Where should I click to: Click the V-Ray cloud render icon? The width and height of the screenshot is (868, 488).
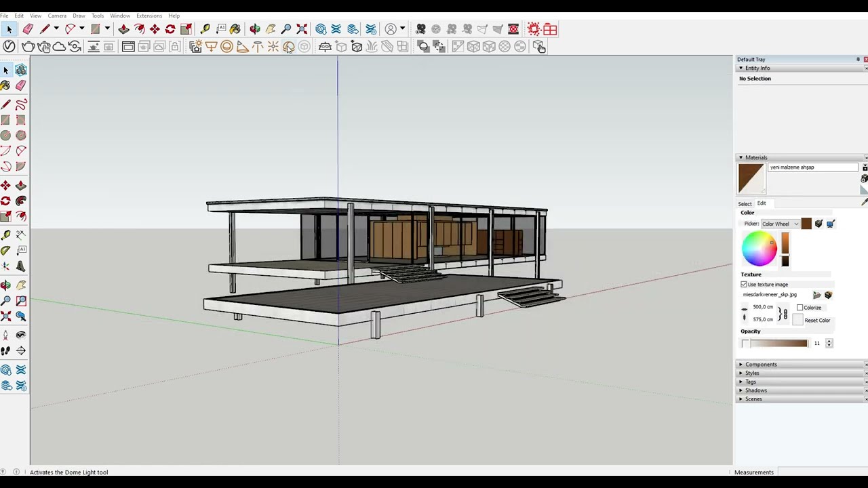coord(59,46)
